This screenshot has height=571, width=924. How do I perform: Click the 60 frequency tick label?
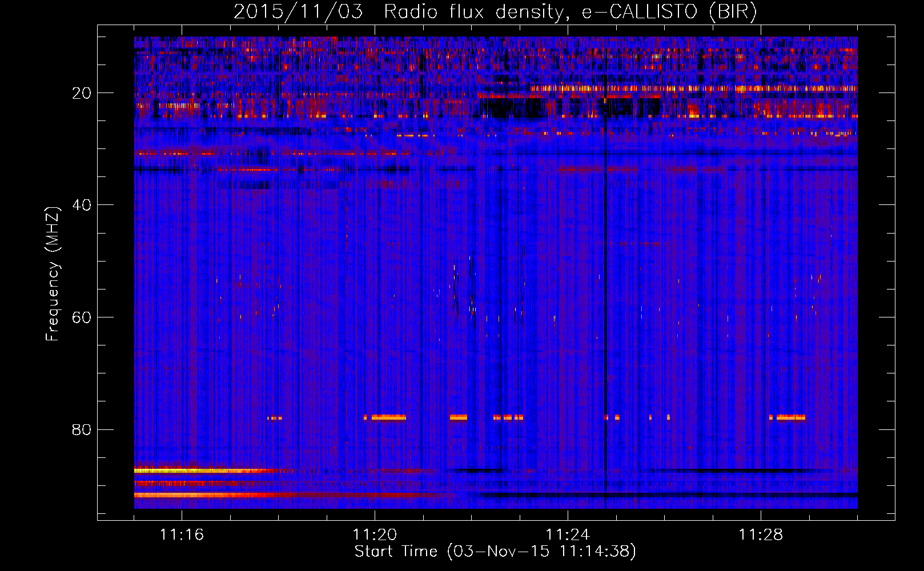point(82,317)
